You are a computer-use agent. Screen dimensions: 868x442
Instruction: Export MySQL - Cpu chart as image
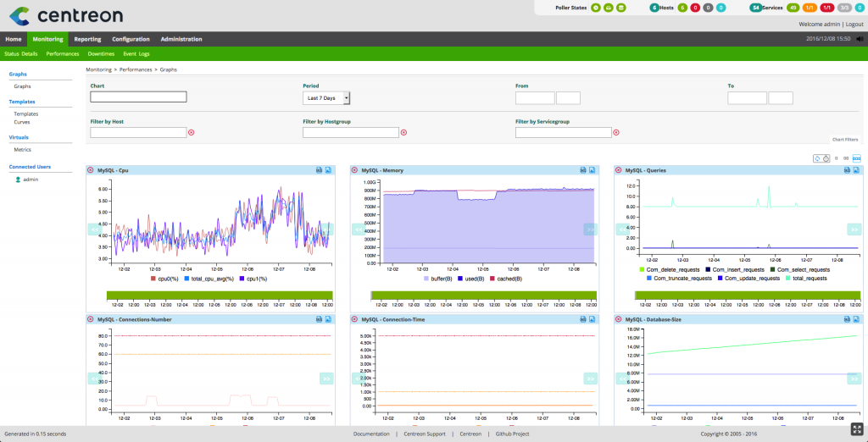(x=328, y=170)
